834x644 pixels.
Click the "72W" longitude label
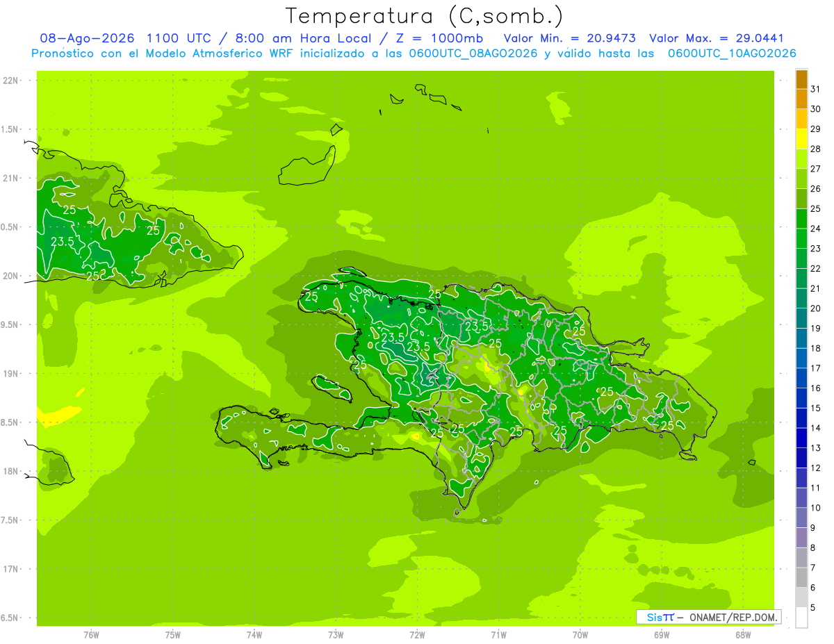(417, 635)
